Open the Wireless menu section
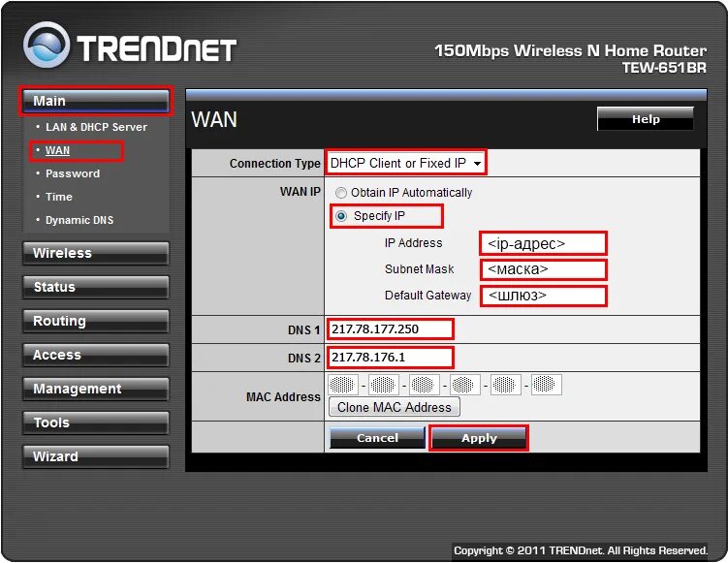Screen dimensions: 728x563 pyautogui.click(x=96, y=253)
